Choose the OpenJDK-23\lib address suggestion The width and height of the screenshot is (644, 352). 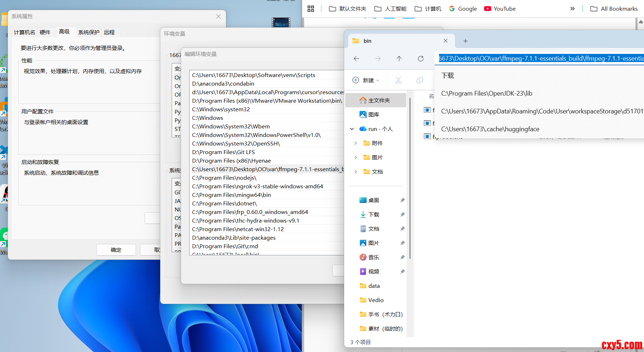click(x=487, y=93)
